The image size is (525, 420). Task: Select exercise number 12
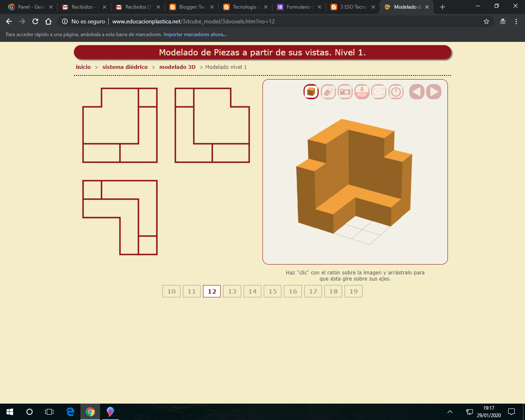point(212,291)
